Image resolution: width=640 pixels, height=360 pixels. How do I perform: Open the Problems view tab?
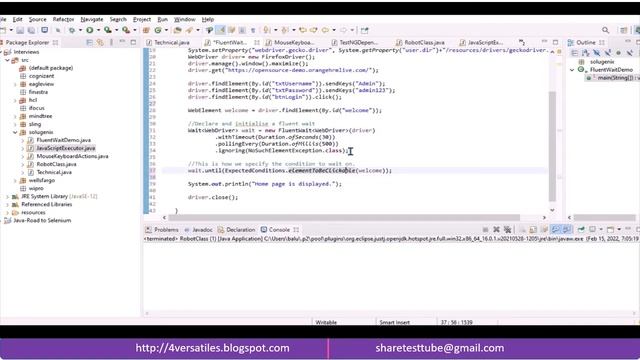[162, 230]
